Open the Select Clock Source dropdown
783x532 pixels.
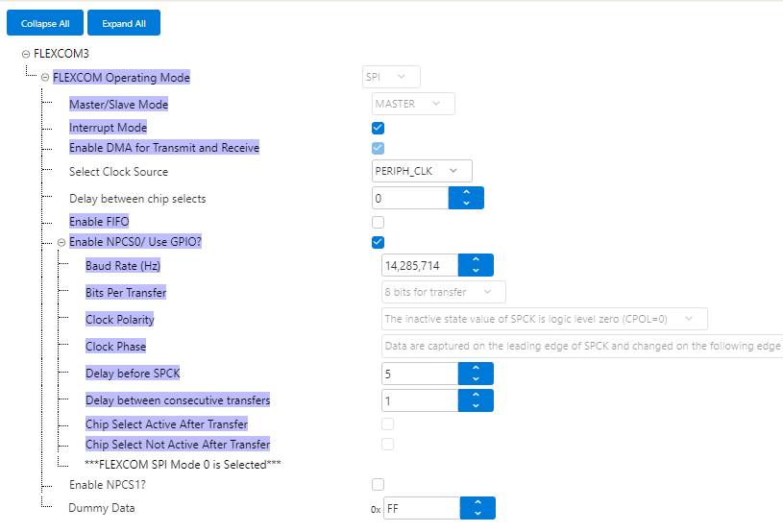pos(422,171)
